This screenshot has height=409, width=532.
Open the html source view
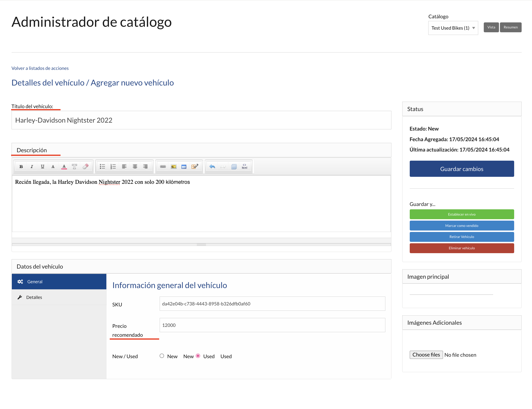(x=244, y=167)
